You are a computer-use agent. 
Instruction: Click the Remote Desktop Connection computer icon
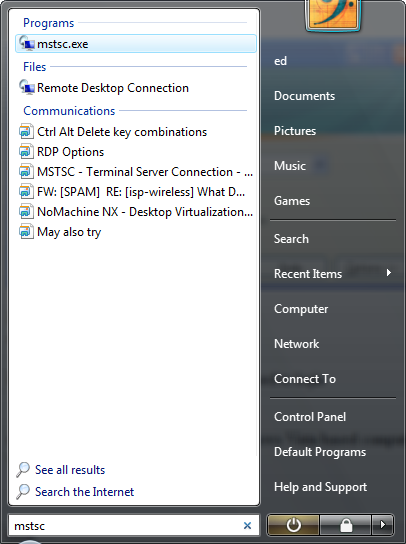point(27,87)
